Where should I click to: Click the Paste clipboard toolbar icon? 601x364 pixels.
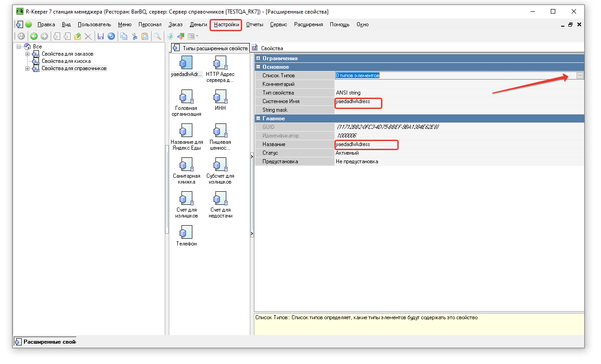point(145,37)
